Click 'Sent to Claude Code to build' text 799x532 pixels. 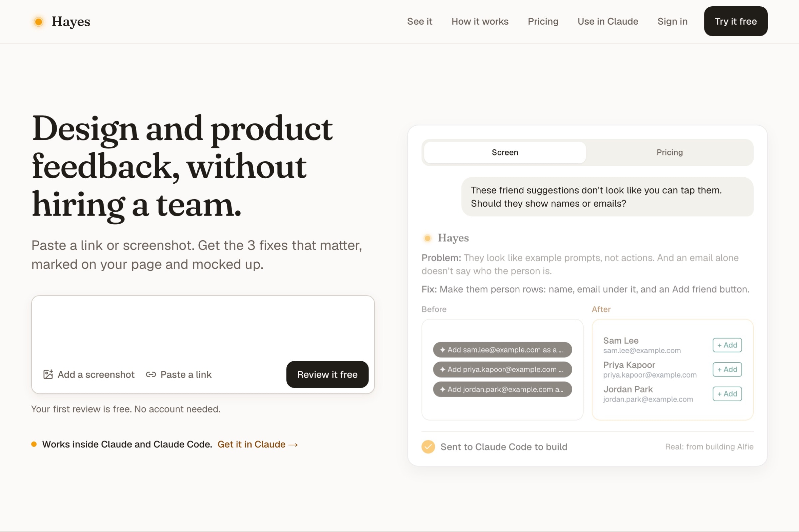click(x=504, y=447)
